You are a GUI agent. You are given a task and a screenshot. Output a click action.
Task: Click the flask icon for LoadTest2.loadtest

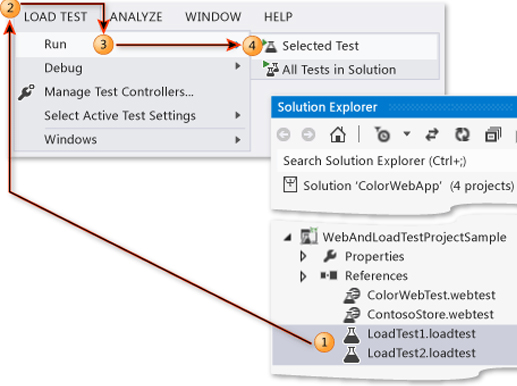pyautogui.click(x=352, y=354)
